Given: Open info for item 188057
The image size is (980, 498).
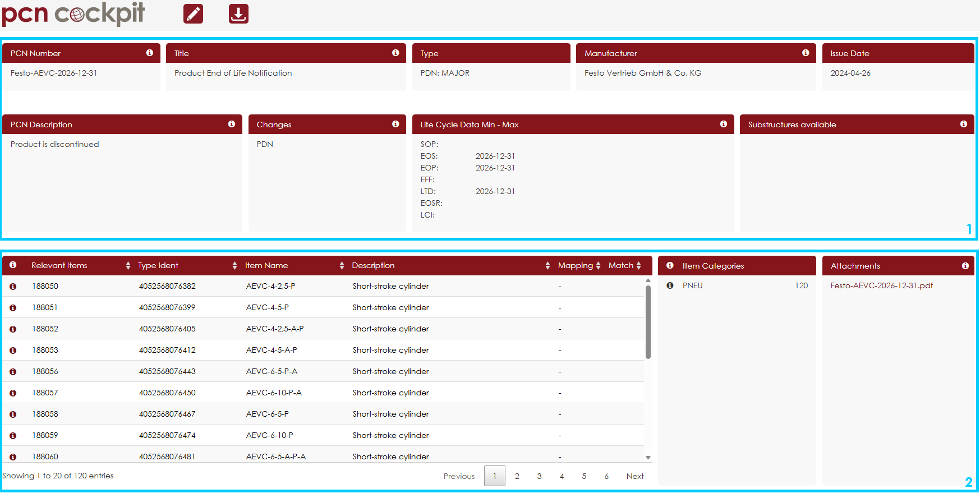Looking at the screenshot, I should [13, 393].
